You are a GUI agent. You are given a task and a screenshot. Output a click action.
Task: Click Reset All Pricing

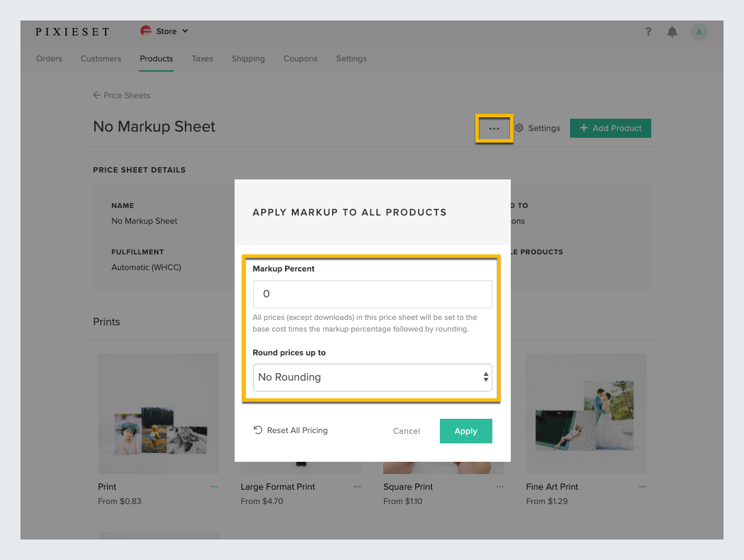pyautogui.click(x=291, y=430)
